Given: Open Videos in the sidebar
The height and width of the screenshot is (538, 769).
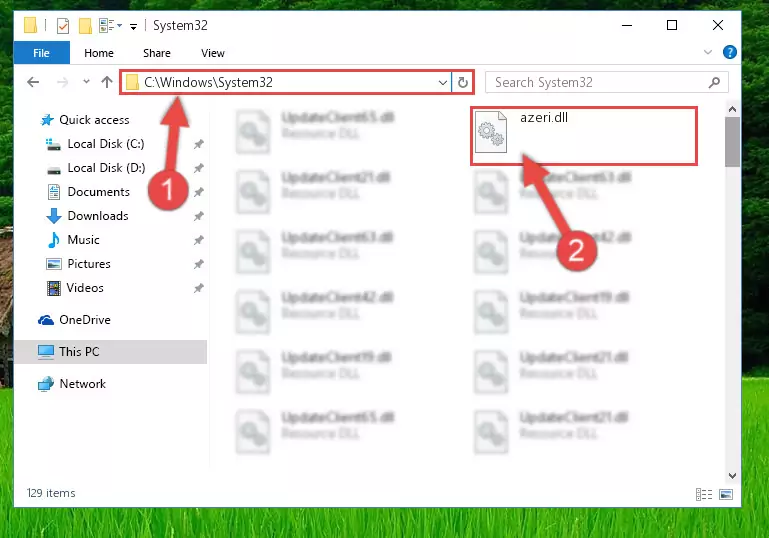Looking at the screenshot, I should click(x=85, y=288).
